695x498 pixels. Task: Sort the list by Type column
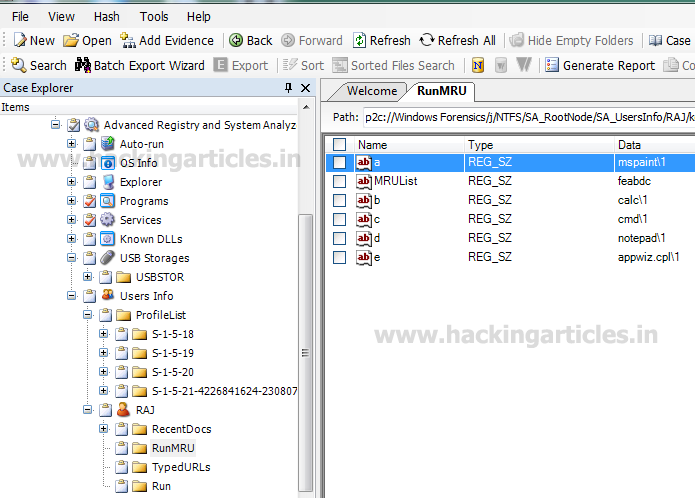539,144
